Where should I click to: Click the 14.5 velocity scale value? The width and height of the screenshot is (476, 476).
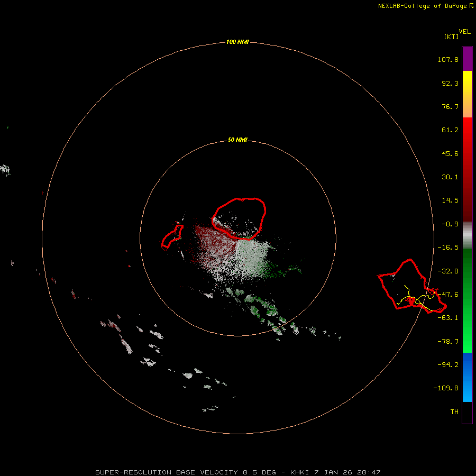pos(450,200)
